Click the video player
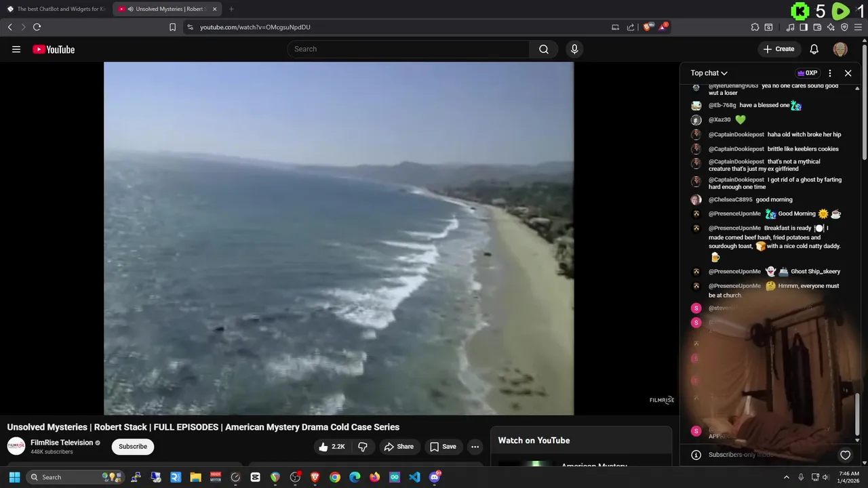The height and width of the screenshot is (488, 868). (338, 239)
